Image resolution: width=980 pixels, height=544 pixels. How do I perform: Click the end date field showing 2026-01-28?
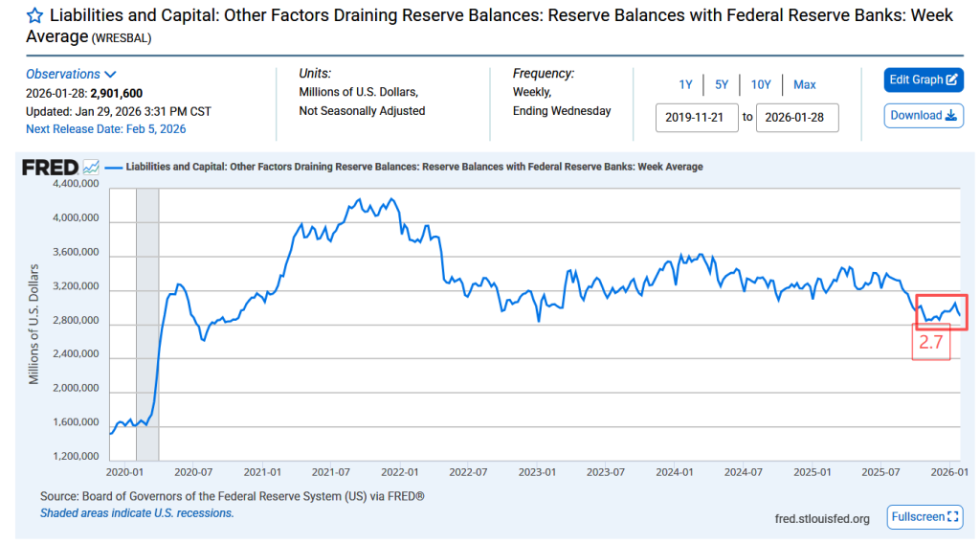797,118
